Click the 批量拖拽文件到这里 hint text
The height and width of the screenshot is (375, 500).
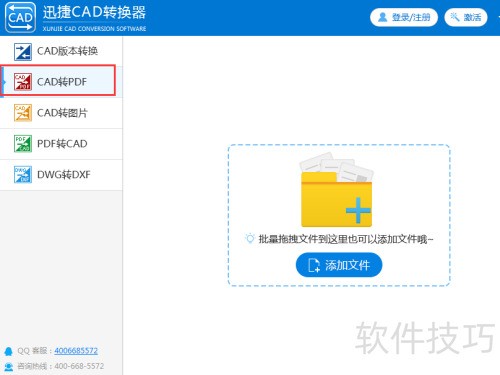(346, 239)
